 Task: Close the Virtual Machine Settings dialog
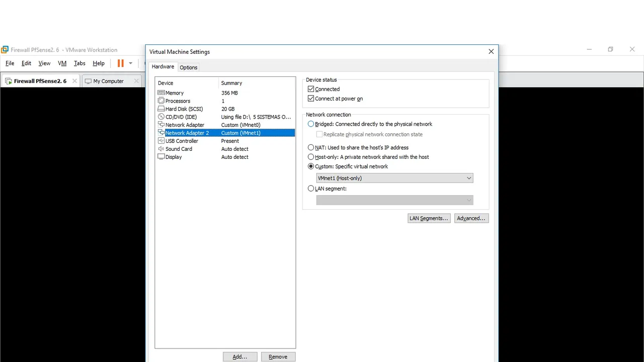click(491, 51)
